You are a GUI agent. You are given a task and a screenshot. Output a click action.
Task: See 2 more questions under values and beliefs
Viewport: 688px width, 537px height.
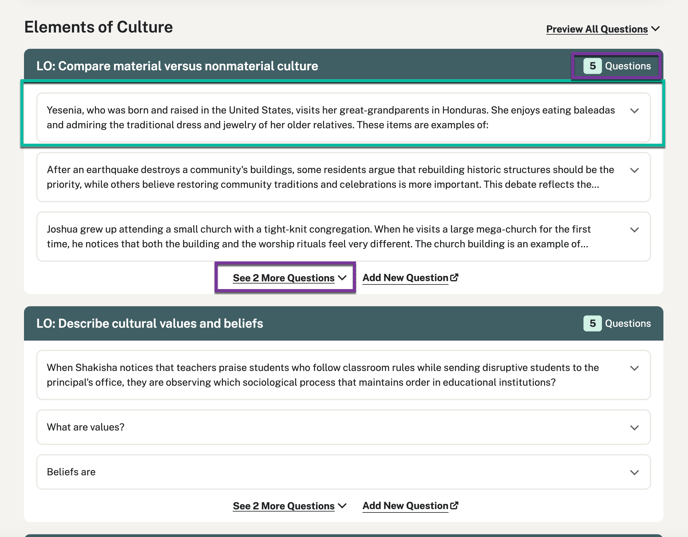(x=290, y=506)
